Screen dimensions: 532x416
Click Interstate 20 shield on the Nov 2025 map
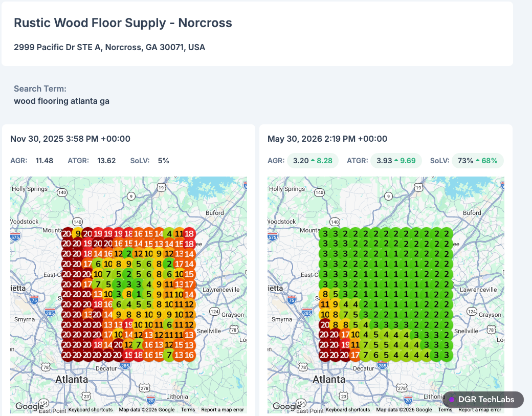(x=151, y=400)
